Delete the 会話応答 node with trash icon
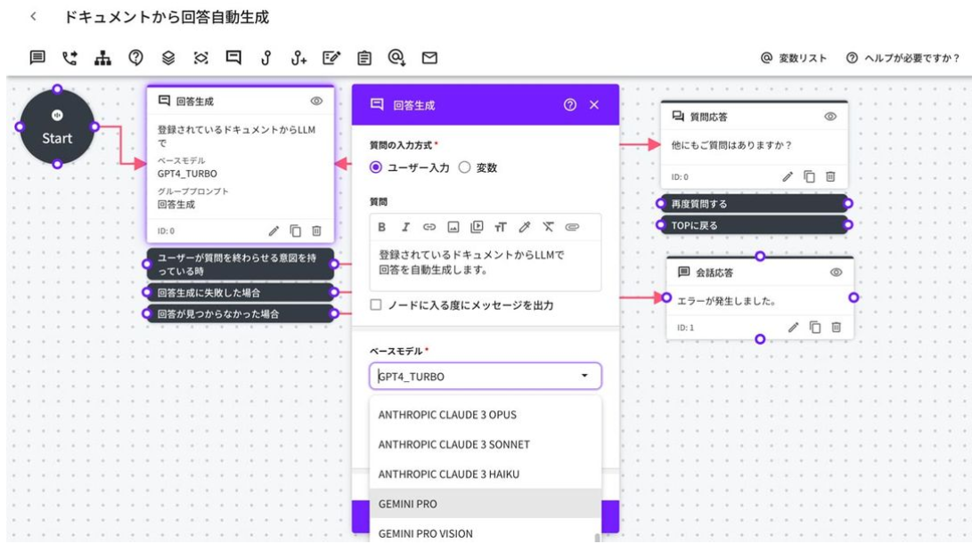This screenshot has height=552, width=980. [836, 327]
